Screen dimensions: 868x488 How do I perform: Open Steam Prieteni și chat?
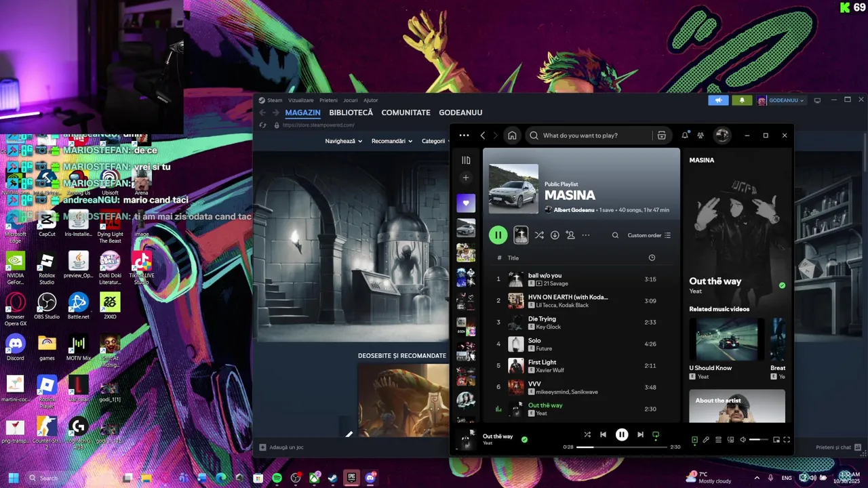(x=839, y=447)
